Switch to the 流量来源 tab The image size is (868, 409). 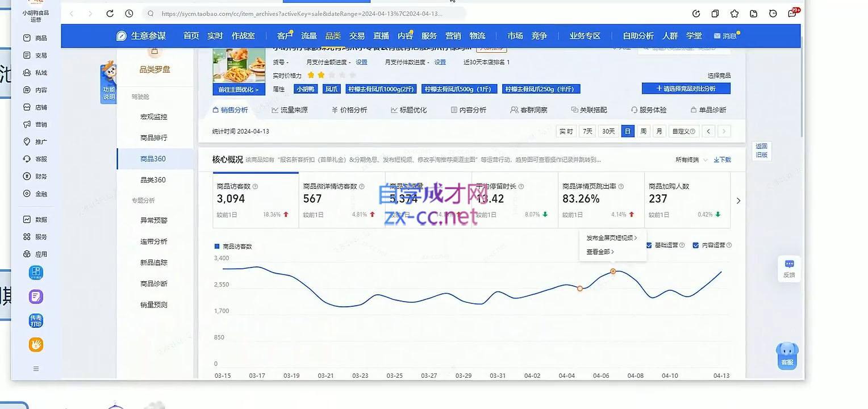tap(291, 110)
